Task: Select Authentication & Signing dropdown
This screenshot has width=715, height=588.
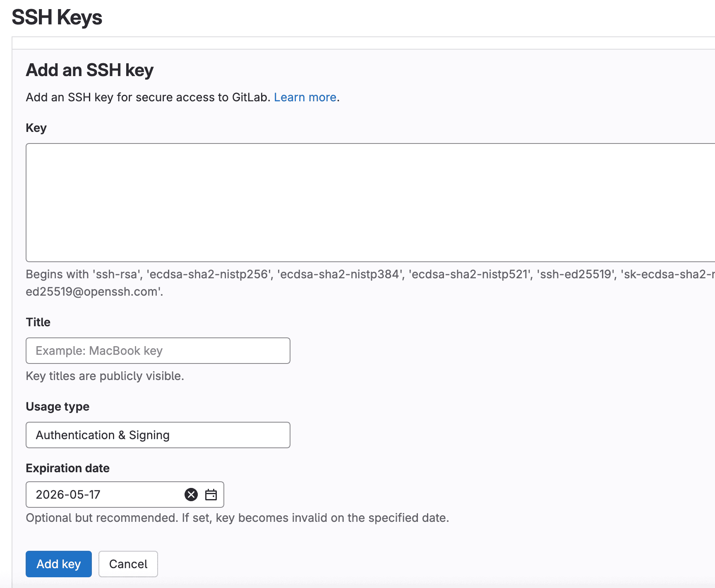Action: (x=158, y=435)
